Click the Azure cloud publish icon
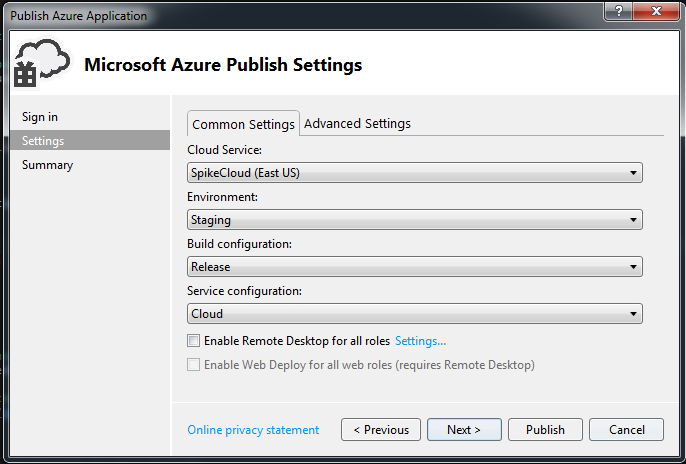Viewport: 686px width, 464px height. (x=41, y=63)
